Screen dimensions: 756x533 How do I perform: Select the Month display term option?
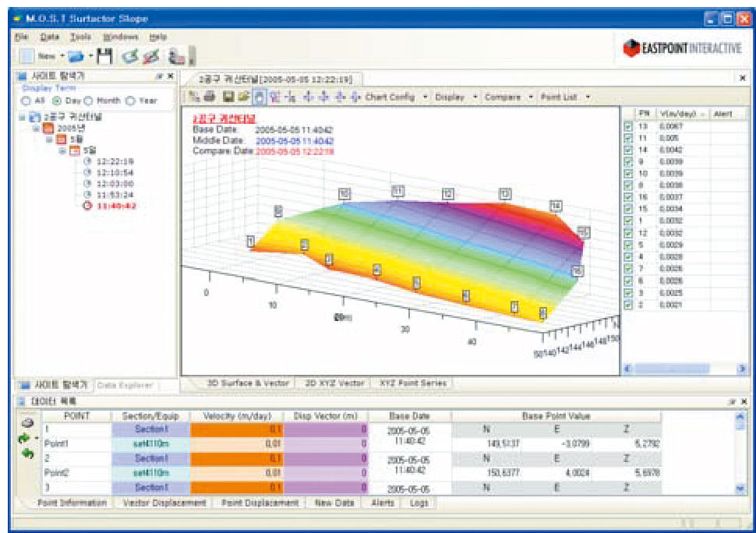(x=89, y=101)
